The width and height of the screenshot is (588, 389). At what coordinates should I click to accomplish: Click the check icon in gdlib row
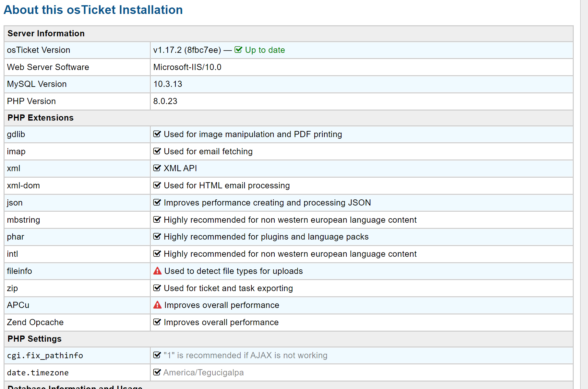pyautogui.click(x=157, y=134)
